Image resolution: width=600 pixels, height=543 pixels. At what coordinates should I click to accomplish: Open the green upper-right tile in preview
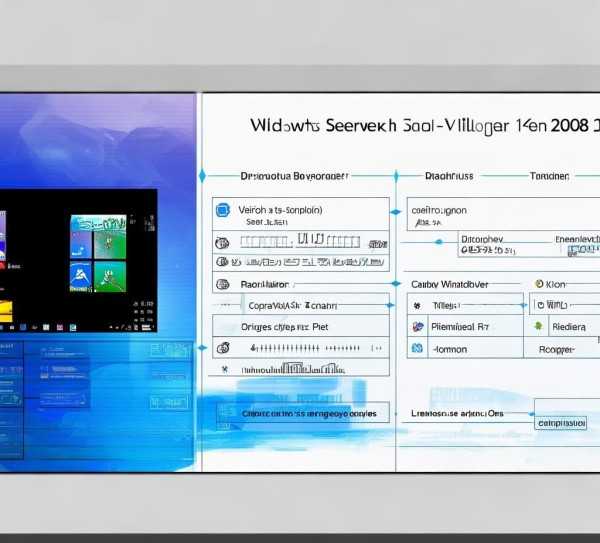point(110,245)
